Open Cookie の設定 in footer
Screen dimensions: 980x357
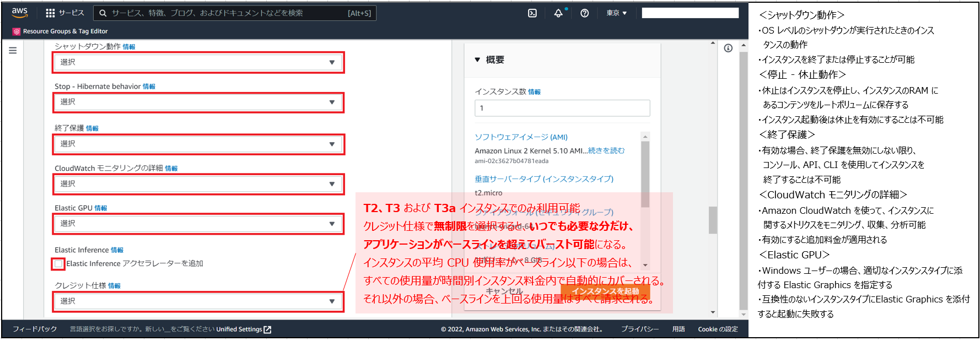coord(718,329)
